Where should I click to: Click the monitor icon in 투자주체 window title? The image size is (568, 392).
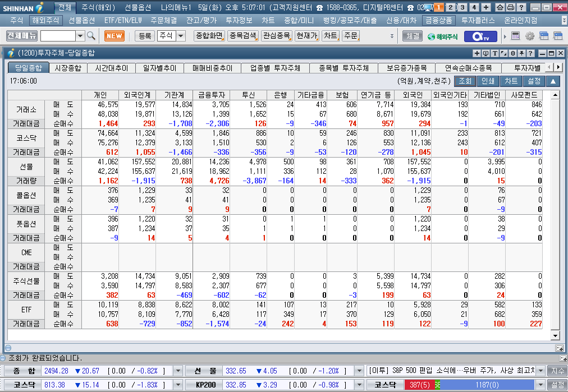(x=485, y=53)
